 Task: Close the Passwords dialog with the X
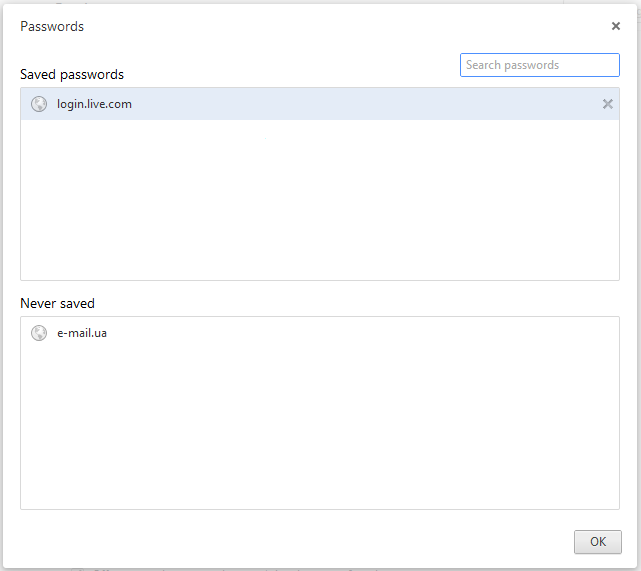(616, 26)
